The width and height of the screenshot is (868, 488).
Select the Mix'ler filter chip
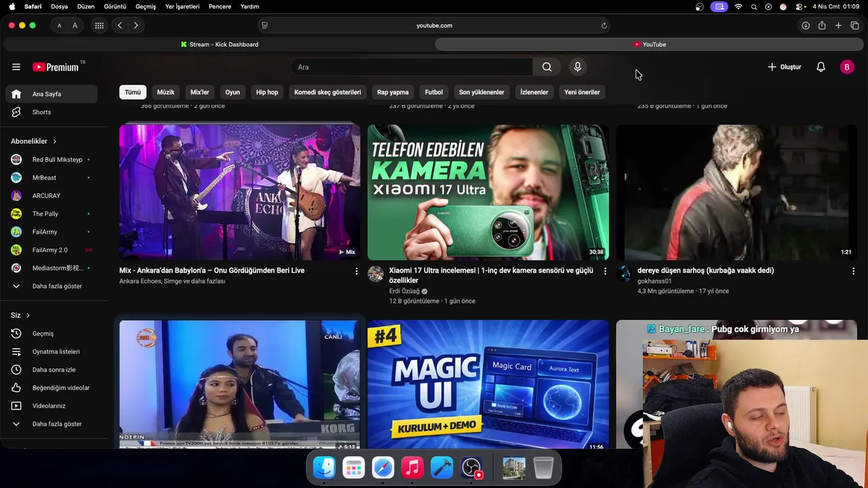click(x=200, y=92)
